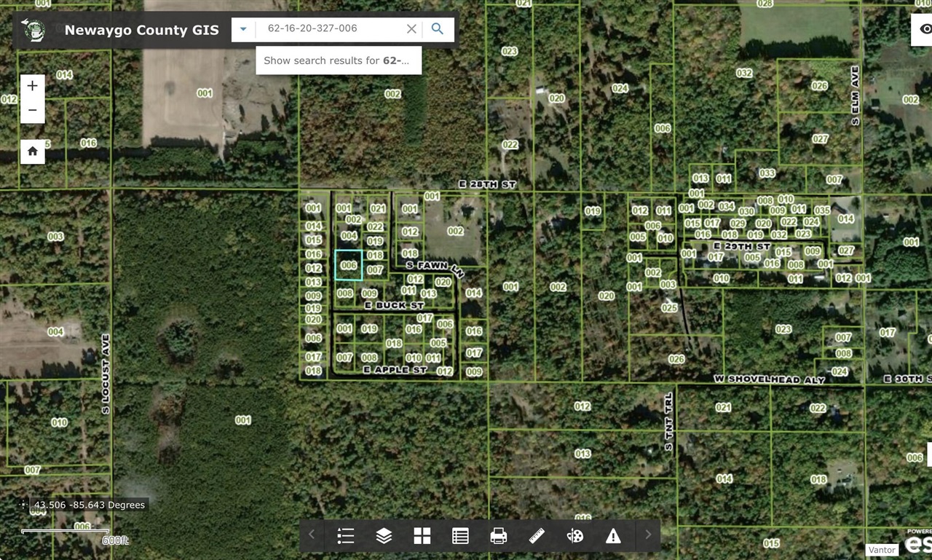This screenshot has height=560, width=932.
Task: Select the Measurement ruler tool
Action: tap(537, 536)
